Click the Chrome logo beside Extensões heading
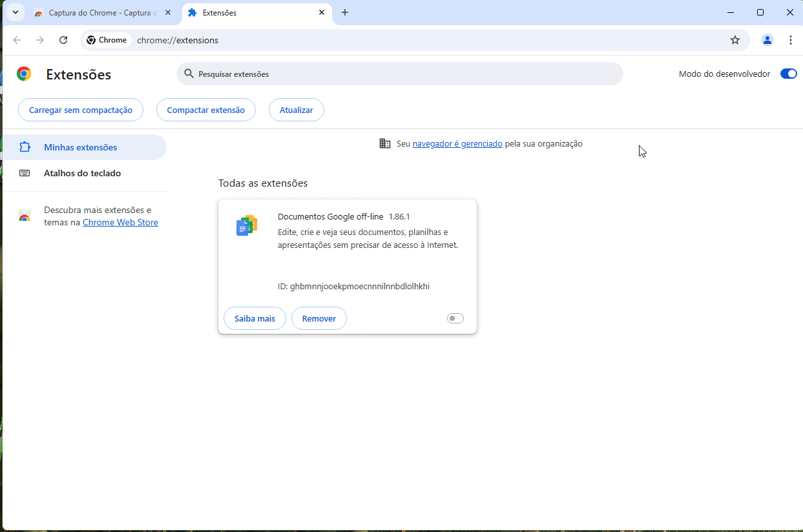Screen dimensions: 803x532 click(24, 74)
